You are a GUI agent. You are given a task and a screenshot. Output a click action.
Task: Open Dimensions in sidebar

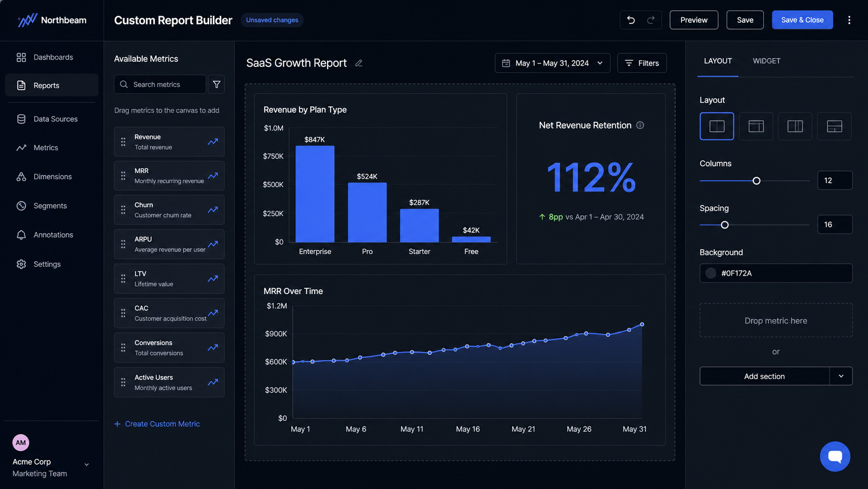pos(51,177)
